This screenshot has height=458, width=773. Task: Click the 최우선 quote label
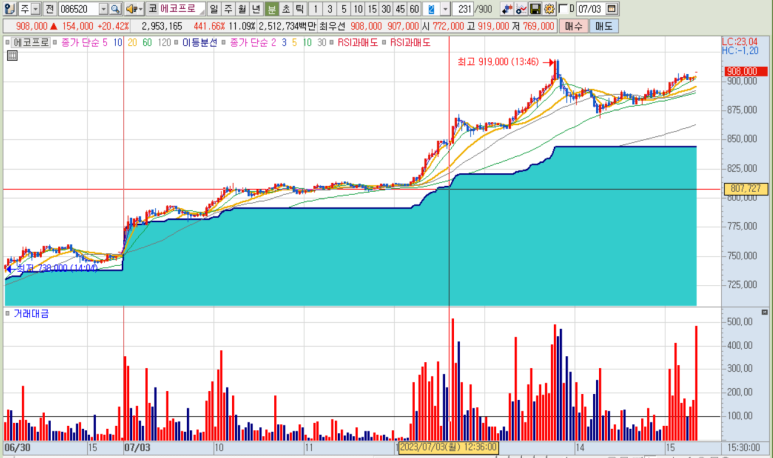332,26
